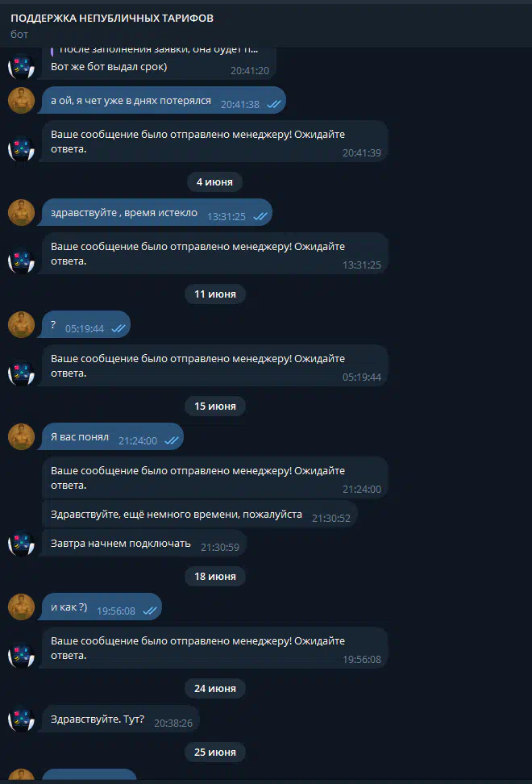Click bot avatar next to 'Завтра начнем подключать'
The width and height of the screenshot is (532, 784).
[x=21, y=544]
